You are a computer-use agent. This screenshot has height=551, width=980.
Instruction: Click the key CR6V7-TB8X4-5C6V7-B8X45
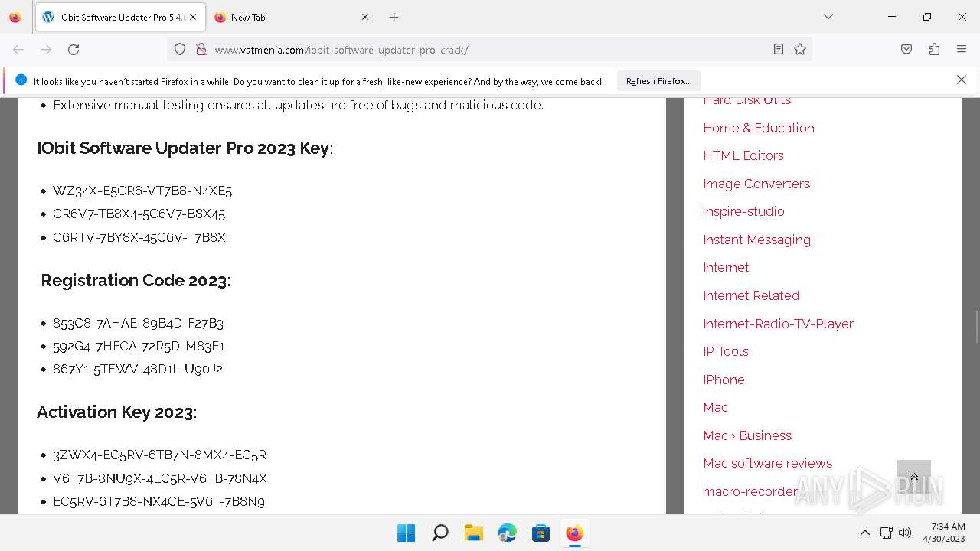click(x=139, y=214)
